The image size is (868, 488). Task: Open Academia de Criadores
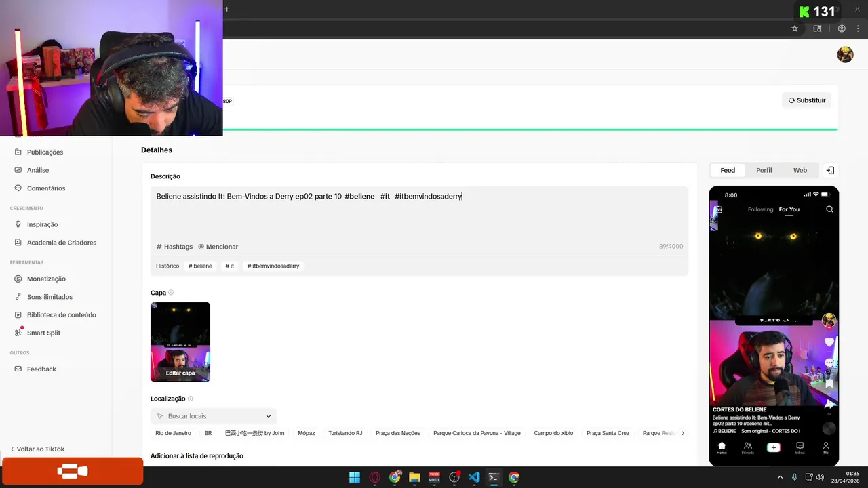click(x=61, y=243)
